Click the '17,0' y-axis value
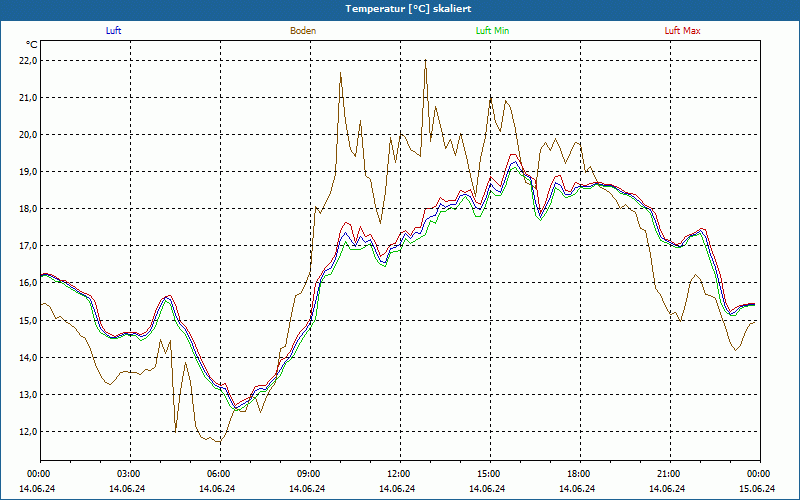The image size is (800, 500). click(28, 246)
